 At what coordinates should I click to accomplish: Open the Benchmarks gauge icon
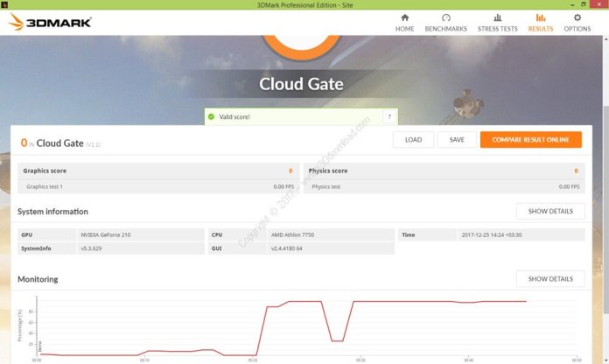click(446, 17)
